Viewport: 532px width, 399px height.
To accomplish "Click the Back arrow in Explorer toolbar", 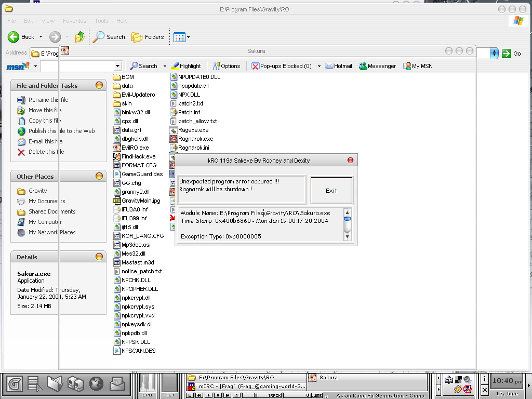I will 14,37.
